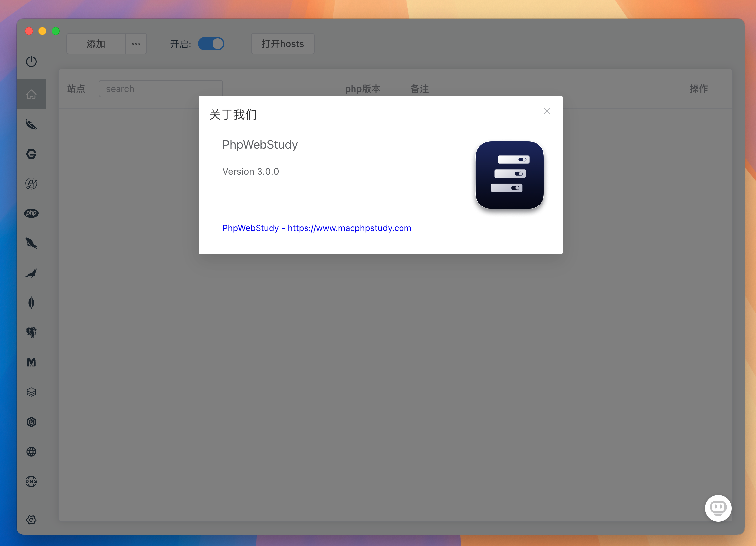Screen dimensions: 756x546
Task: Close the 关于我们 dialog
Action: (547, 111)
